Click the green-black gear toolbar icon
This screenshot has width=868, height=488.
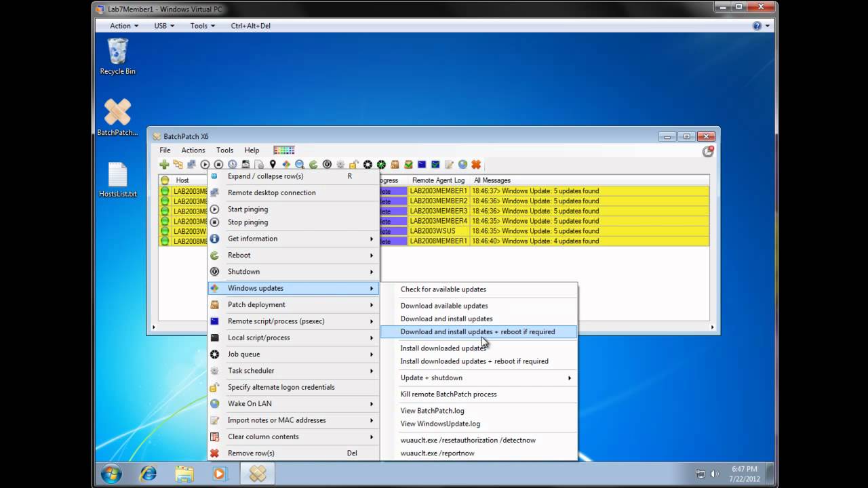[x=381, y=164]
